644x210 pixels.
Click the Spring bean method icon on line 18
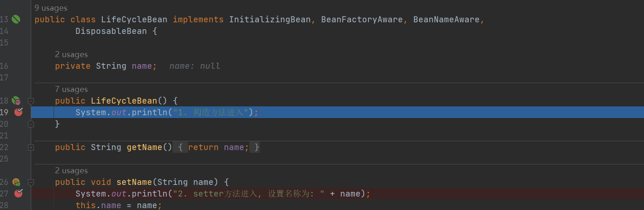point(16,101)
